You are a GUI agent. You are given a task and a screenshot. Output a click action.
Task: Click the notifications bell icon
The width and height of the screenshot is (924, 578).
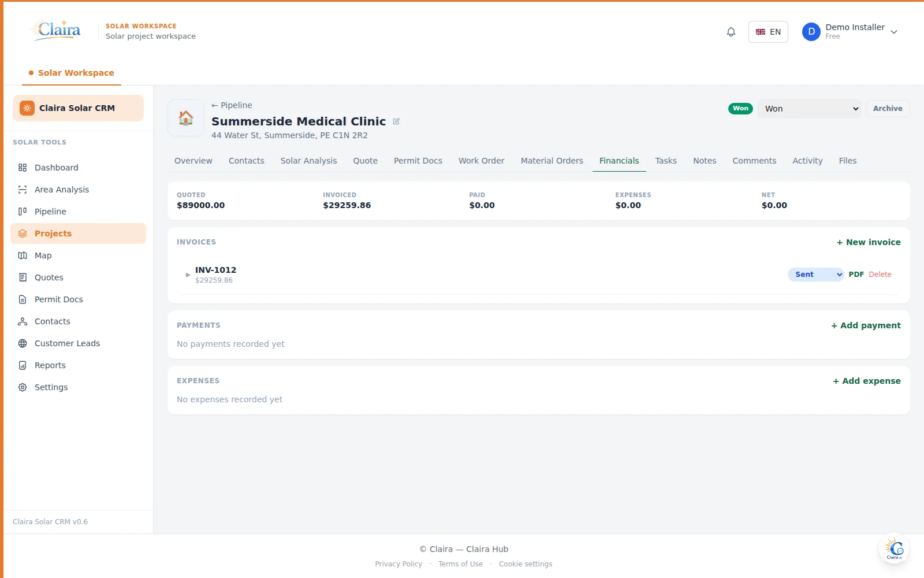(x=731, y=32)
